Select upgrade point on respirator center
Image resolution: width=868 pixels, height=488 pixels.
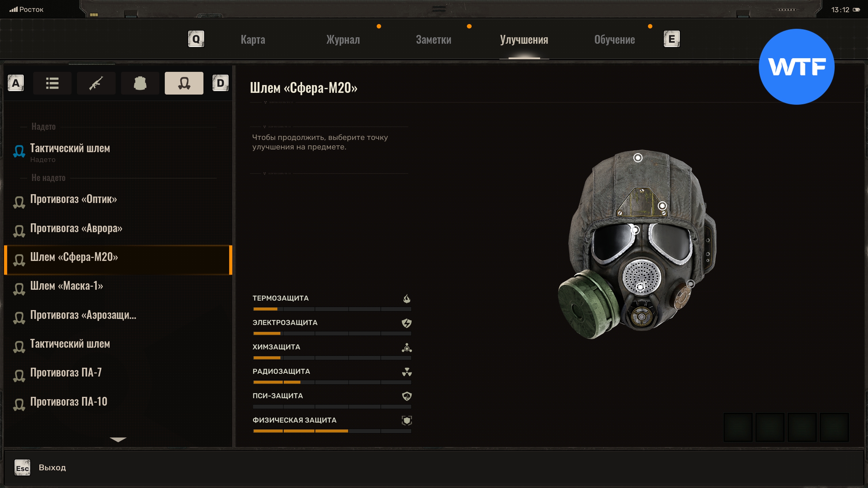640,287
